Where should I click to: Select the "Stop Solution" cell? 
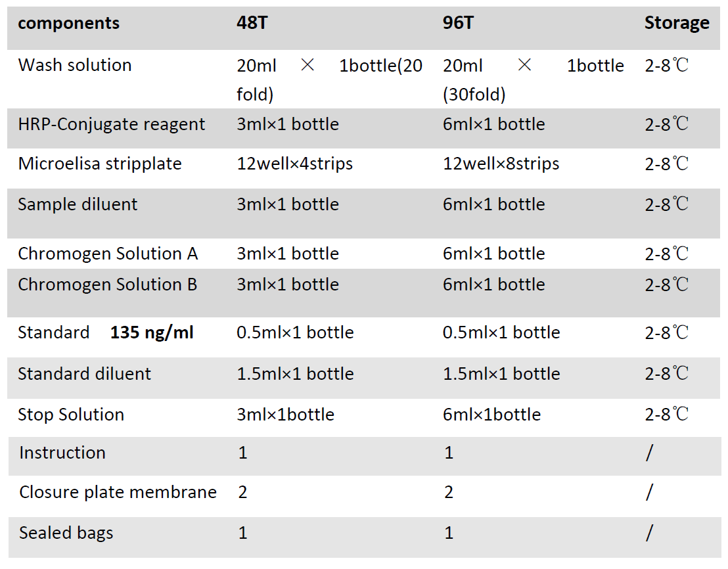pos(71,415)
